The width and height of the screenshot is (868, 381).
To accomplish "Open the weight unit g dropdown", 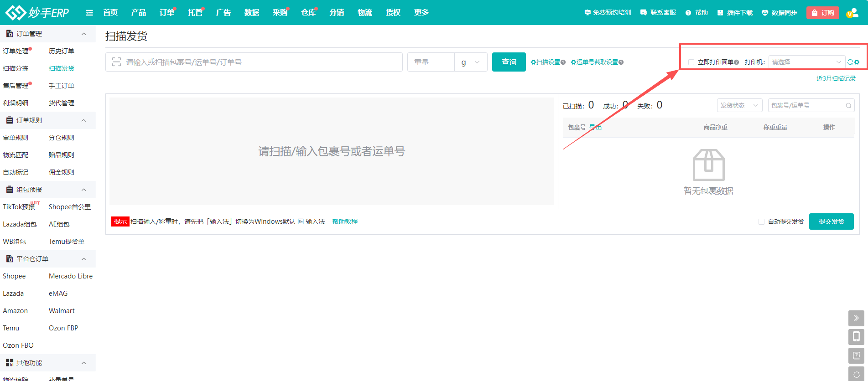I will 471,62.
